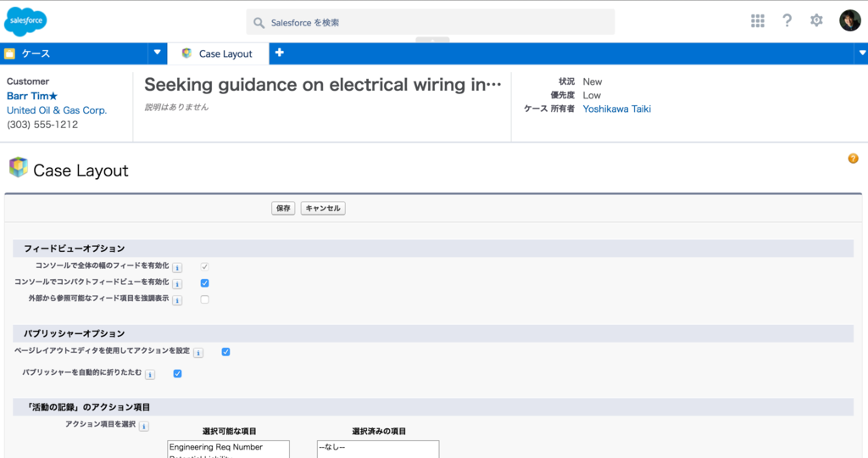Click the ケース 所有者 label
The image size is (868, 458).
click(x=549, y=109)
